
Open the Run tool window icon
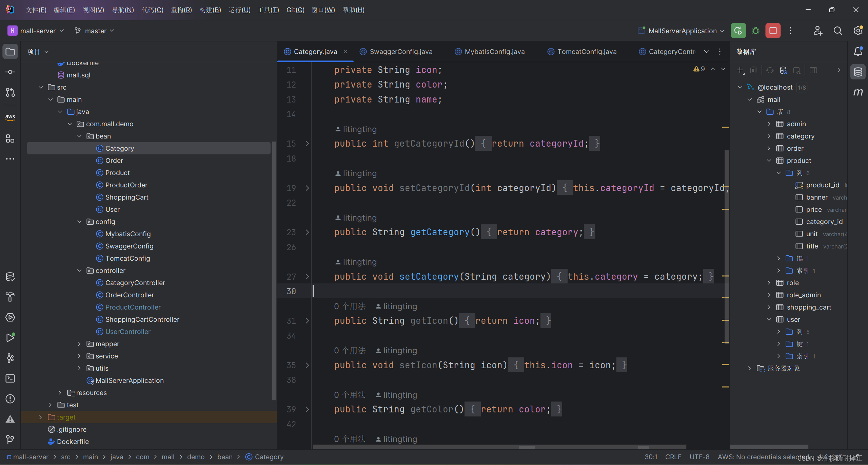(10, 338)
